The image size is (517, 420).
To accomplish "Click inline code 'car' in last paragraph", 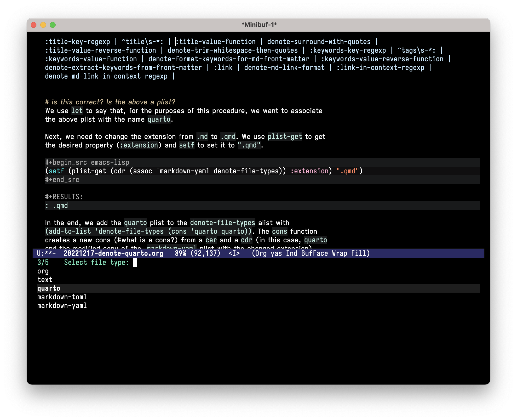I will (x=211, y=240).
